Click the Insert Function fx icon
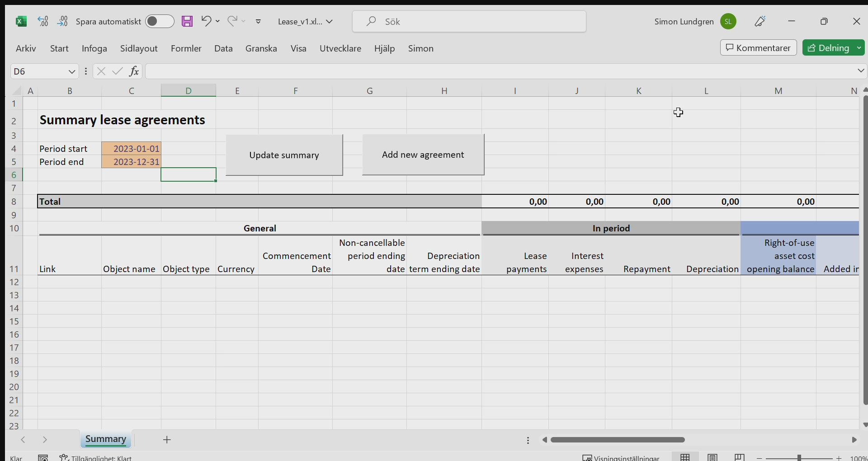The image size is (868, 461). pos(134,71)
